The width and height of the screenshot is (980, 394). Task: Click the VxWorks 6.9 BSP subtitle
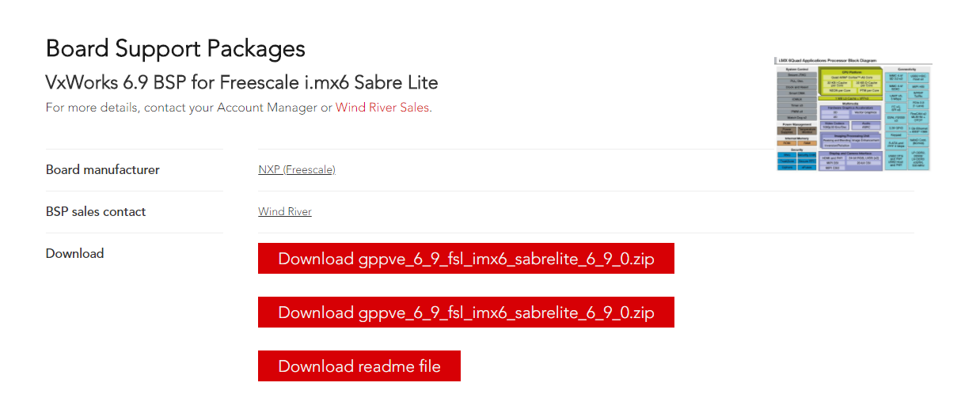241,82
